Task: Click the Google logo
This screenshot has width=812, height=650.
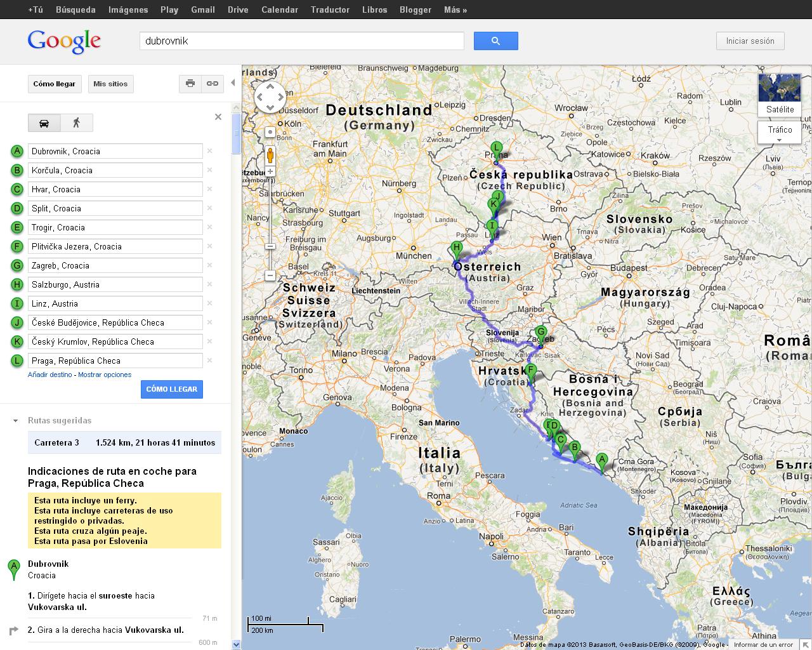Action: pyautogui.click(x=64, y=41)
